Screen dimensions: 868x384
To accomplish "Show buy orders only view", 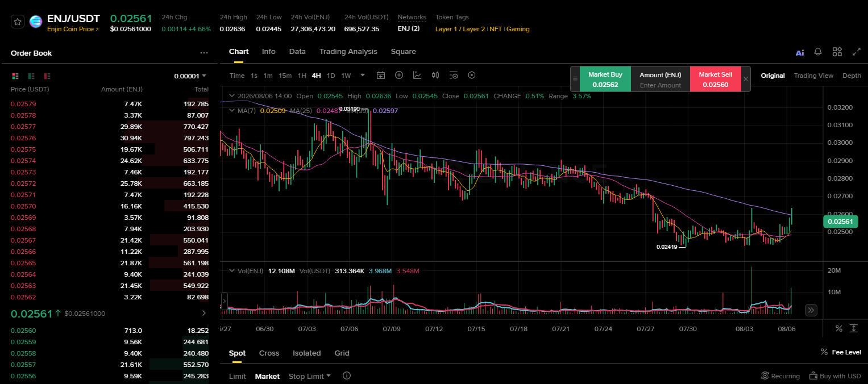I will click(31, 76).
